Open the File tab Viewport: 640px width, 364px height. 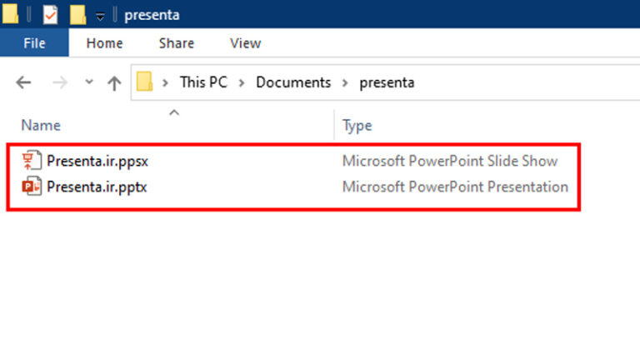(x=34, y=43)
